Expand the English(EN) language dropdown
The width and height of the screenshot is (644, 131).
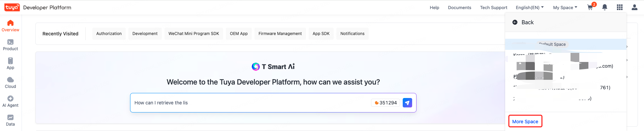click(529, 7)
